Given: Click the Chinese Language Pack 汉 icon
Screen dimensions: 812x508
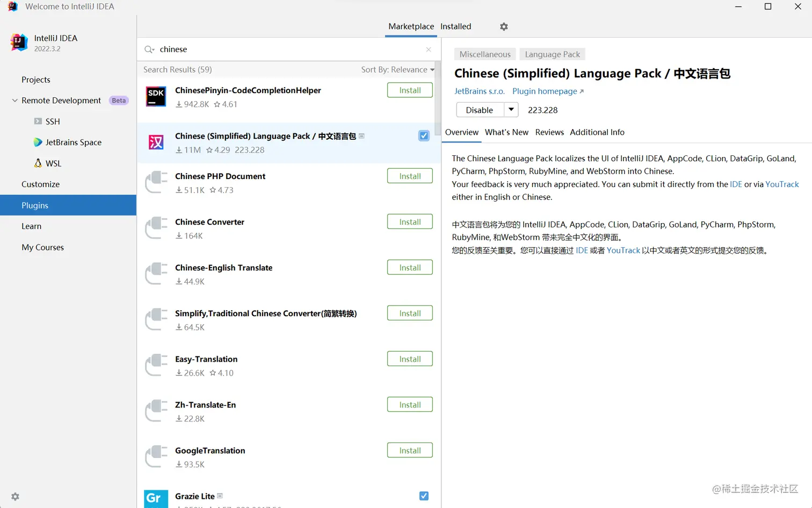Looking at the screenshot, I should 156,142.
